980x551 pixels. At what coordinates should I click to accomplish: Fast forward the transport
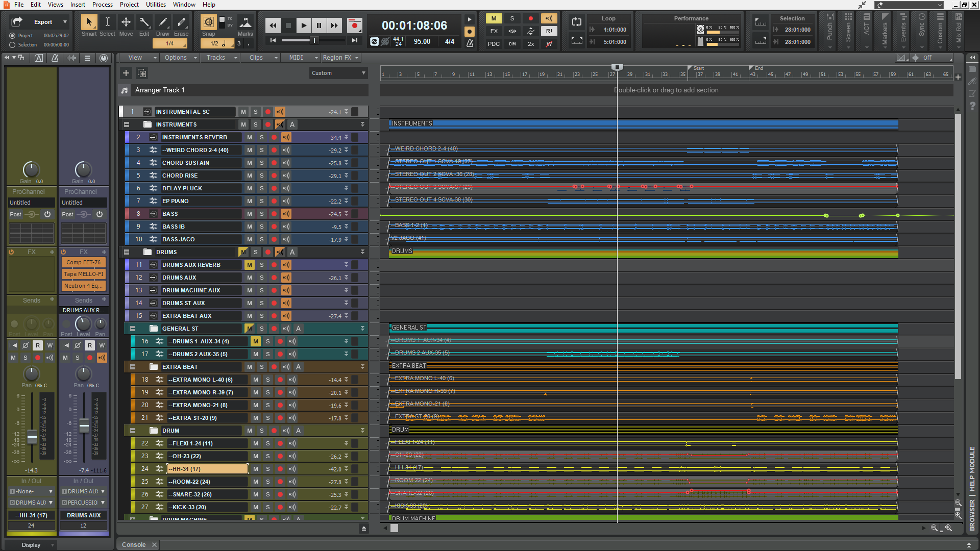click(x=334, y=26)
